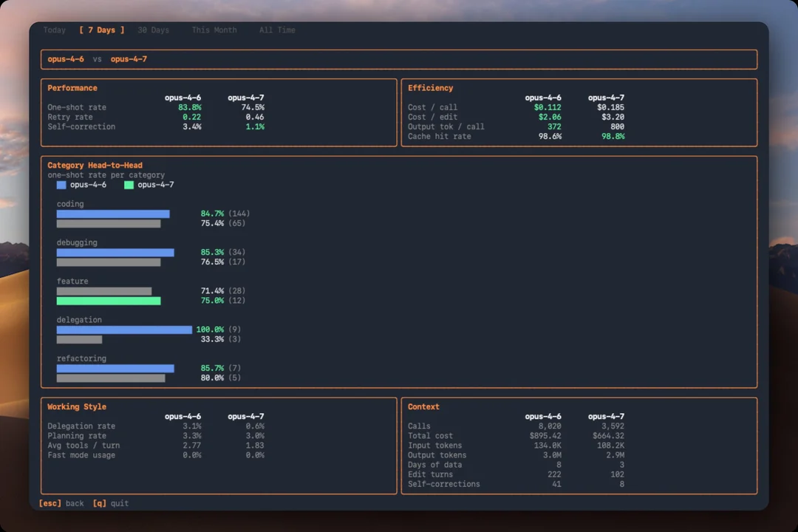Screen dimensions: 798x532
Task: Switch to This Month view
Action: 214,30
